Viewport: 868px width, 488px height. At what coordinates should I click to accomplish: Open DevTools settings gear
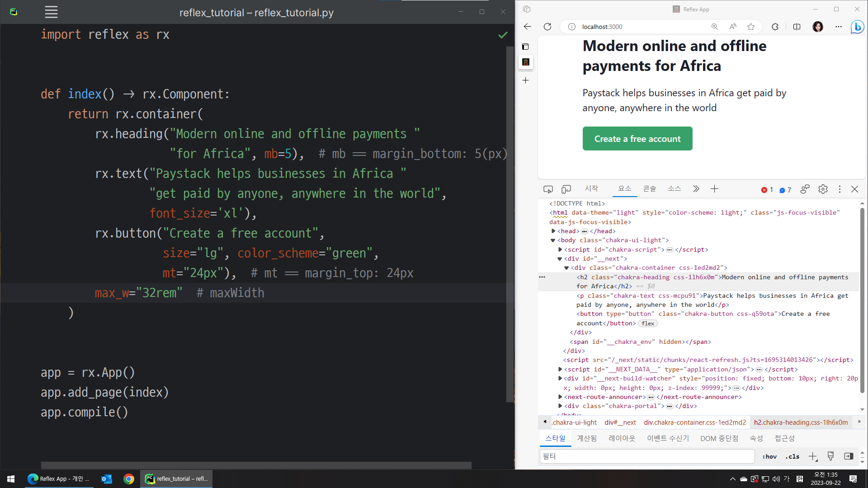coord(823,189)
